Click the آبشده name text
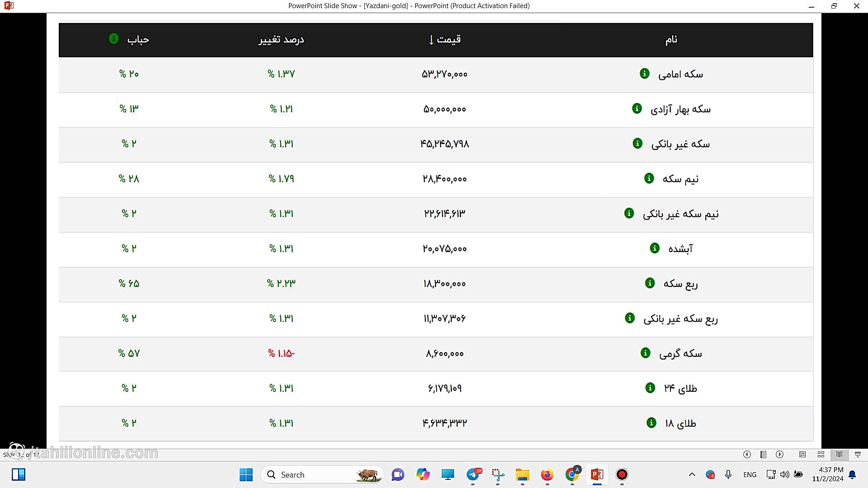The width and height of the screenshot is (868, 488). coord(680,249)
